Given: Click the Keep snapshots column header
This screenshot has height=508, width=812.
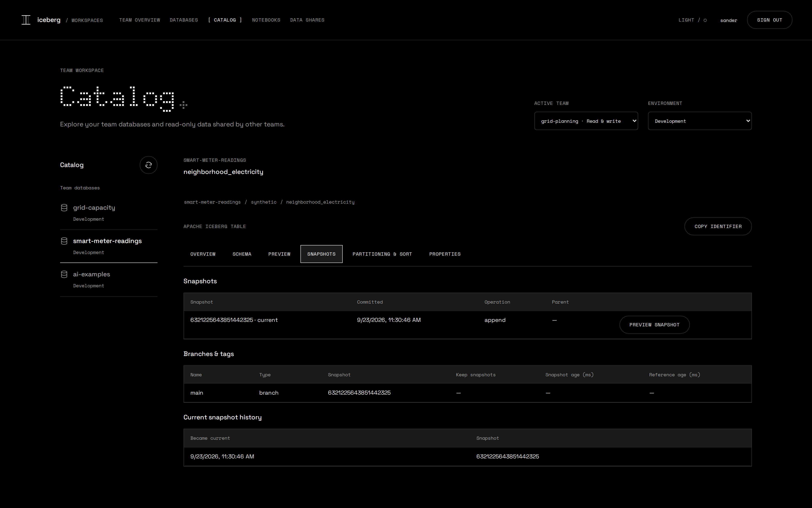Looking at the screenshot, I should point(476,375).
